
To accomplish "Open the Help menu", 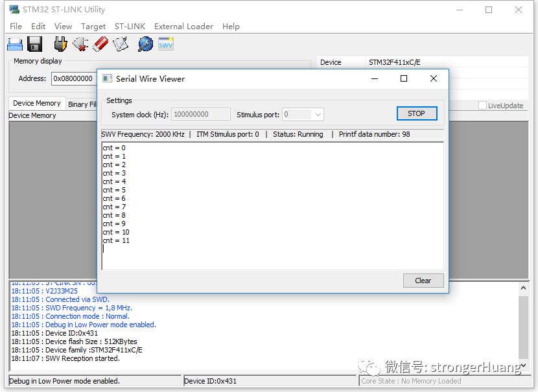I will tap(231, 27).
